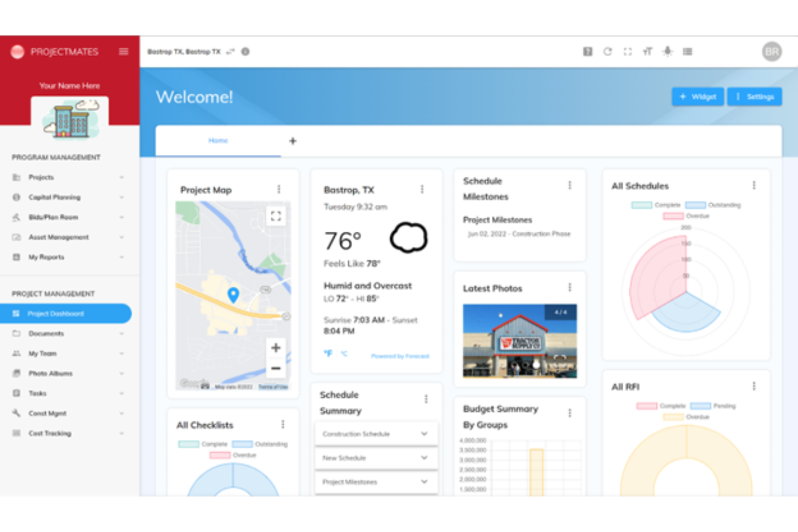The width and height of the screenshot is (798, 532).
Task: Collapse the sidebar with the hamburger icon
Action: tap(123, 51)
